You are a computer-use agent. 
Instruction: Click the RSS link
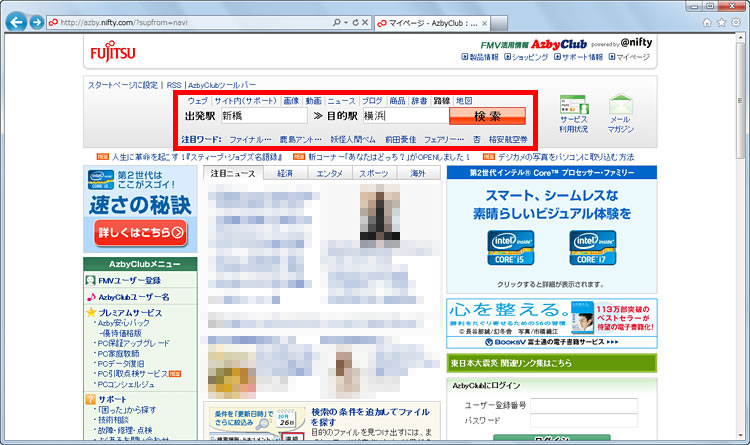174,85
